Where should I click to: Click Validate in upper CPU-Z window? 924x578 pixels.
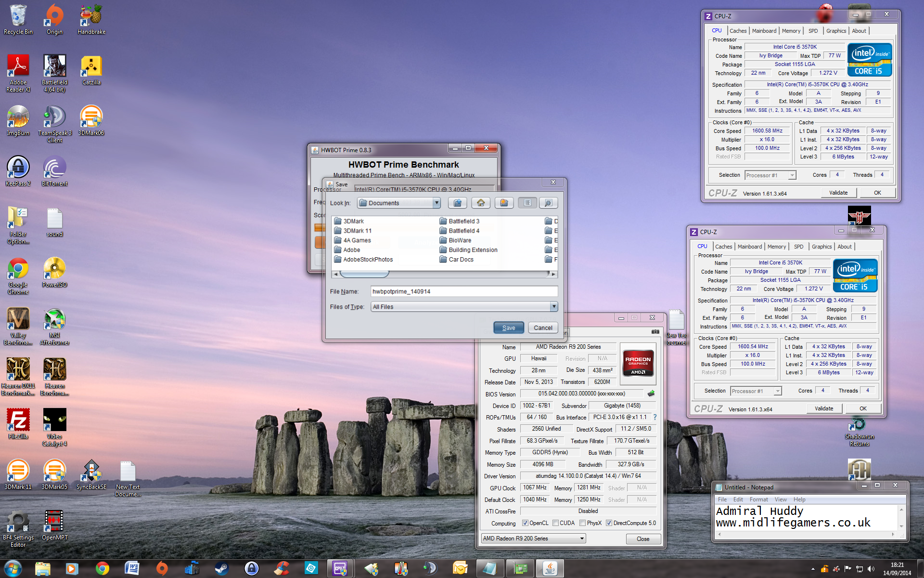(838, 193)
